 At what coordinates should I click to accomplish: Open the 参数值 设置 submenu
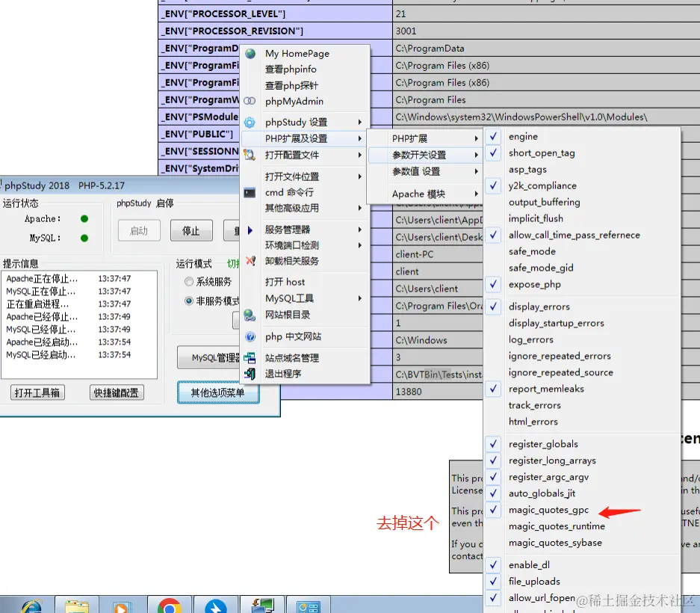click(424, 172)
